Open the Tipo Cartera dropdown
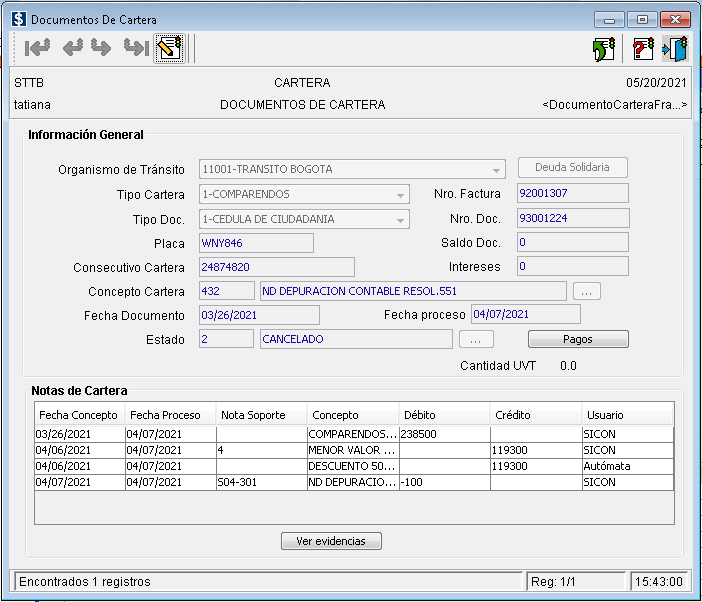Viewport: 702px width, 602px height. [x=400, y=194]
